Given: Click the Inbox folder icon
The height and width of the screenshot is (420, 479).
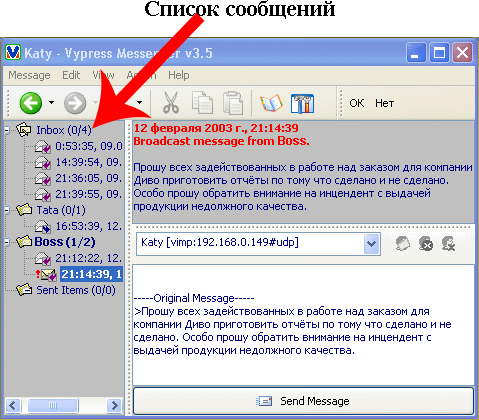Looking at the screenshot, I should pos(24,130).
